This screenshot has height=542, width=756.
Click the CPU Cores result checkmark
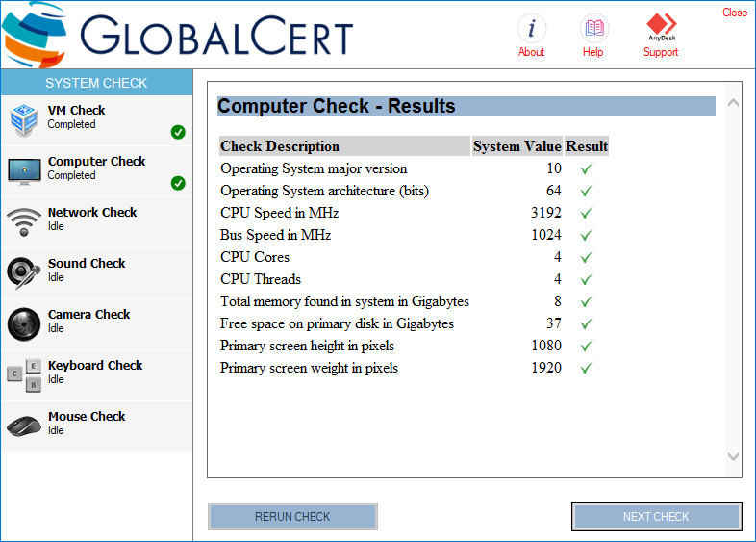coord(586,257)
